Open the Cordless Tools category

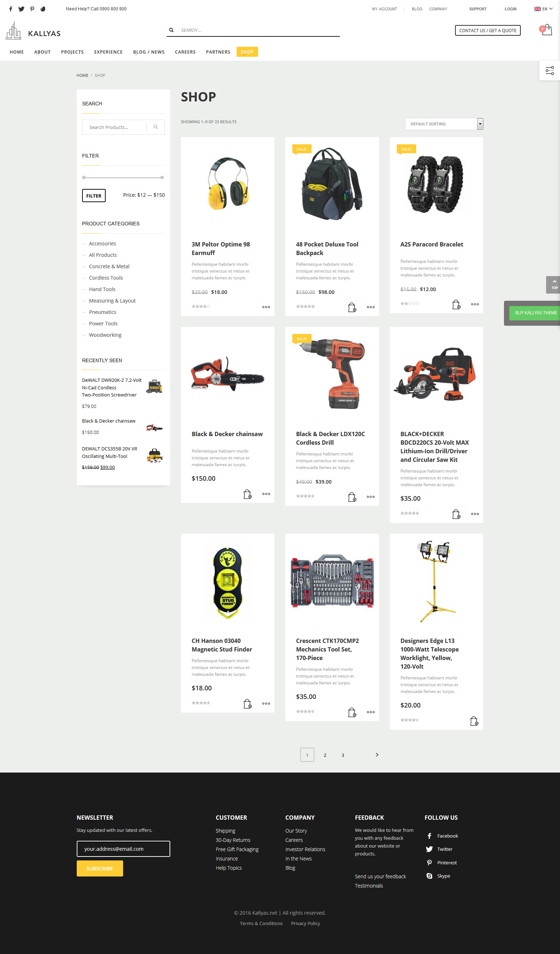(106, 278)
